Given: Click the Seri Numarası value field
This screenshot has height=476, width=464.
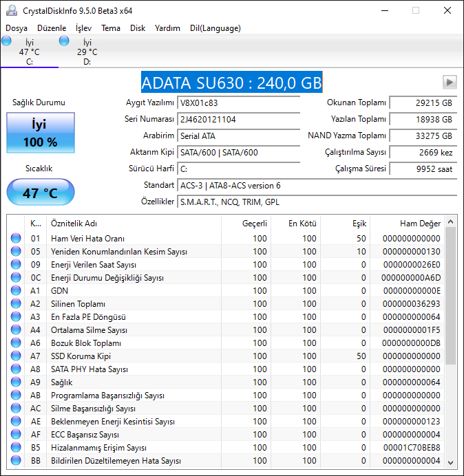Looking at the screenshot, I should click(238, 120).
